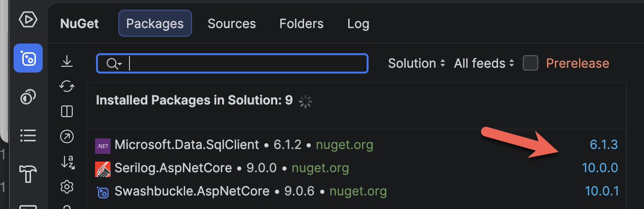Expand the All feeds dropdown

(483, 63)
